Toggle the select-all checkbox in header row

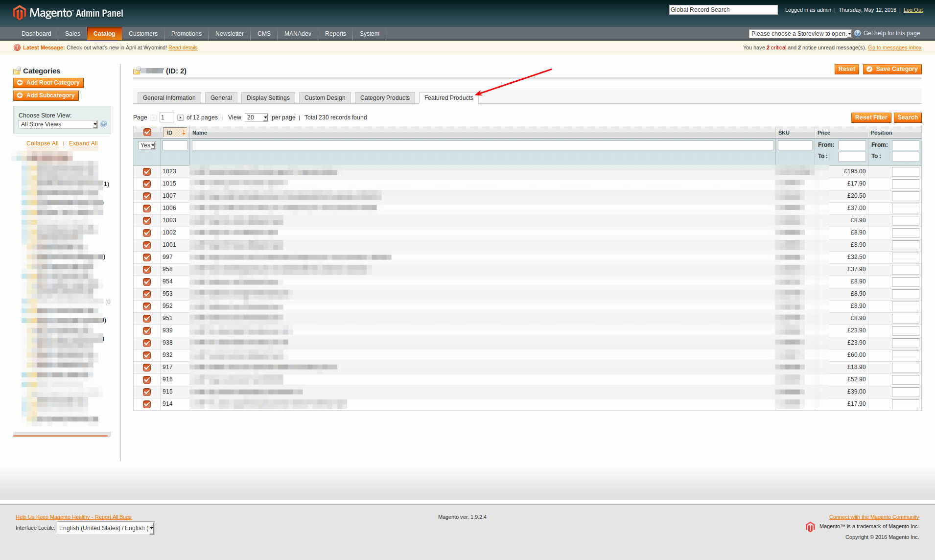[x=147, y=132]
